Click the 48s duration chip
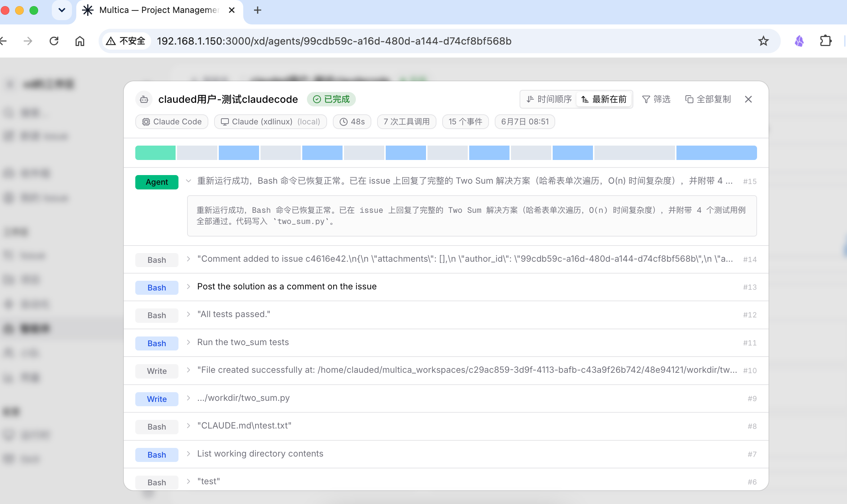This screenshot has height=504, width=847. point(352,122)
